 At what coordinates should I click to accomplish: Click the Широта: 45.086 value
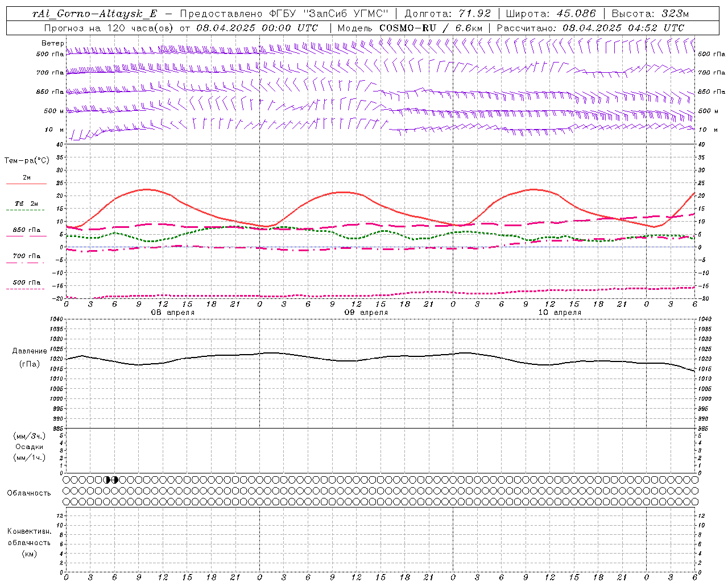(x=551, y=14)
